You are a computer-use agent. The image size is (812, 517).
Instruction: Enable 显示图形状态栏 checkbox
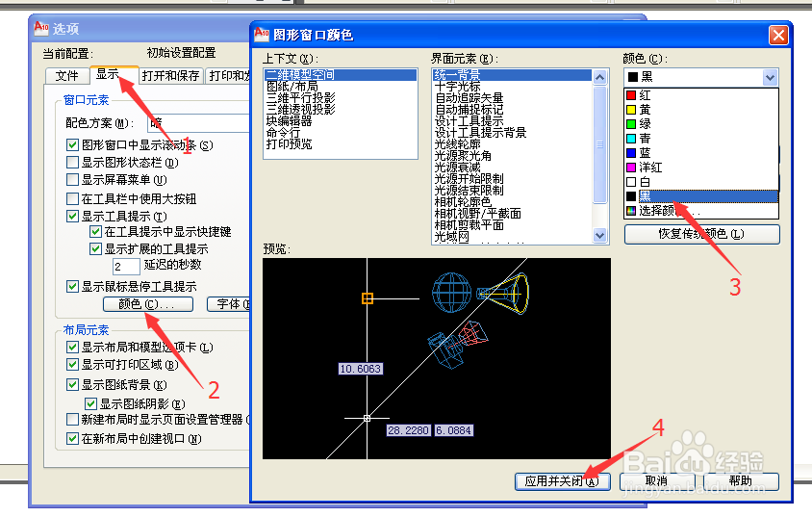(x=72, y=163)
